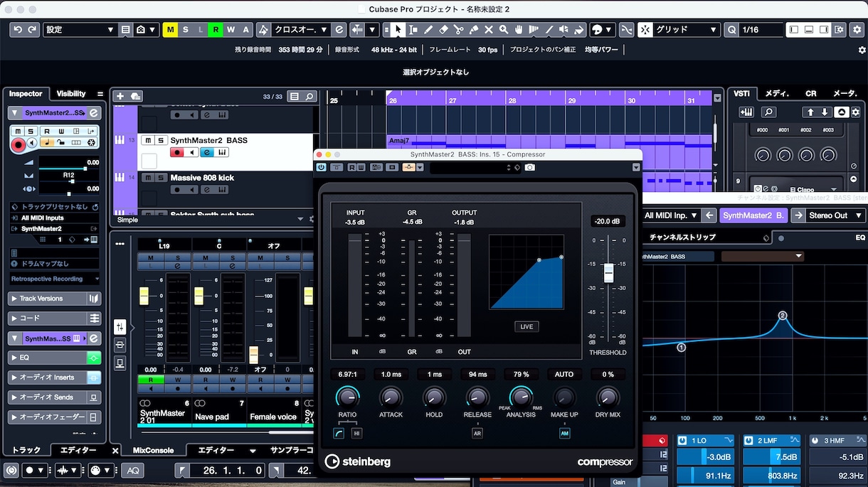Select the hand-shaped tool in the toolbar
This screenshot has height=487, width=868.
519,30
